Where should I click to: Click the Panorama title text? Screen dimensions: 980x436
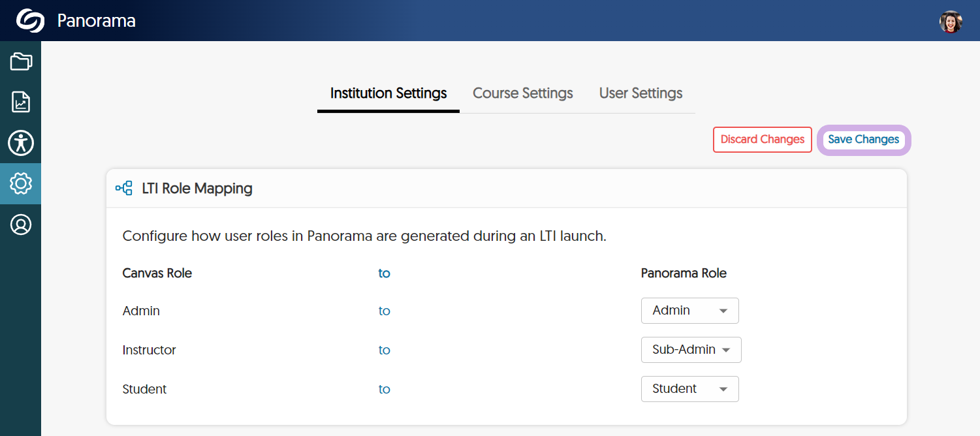coord(97,21)
